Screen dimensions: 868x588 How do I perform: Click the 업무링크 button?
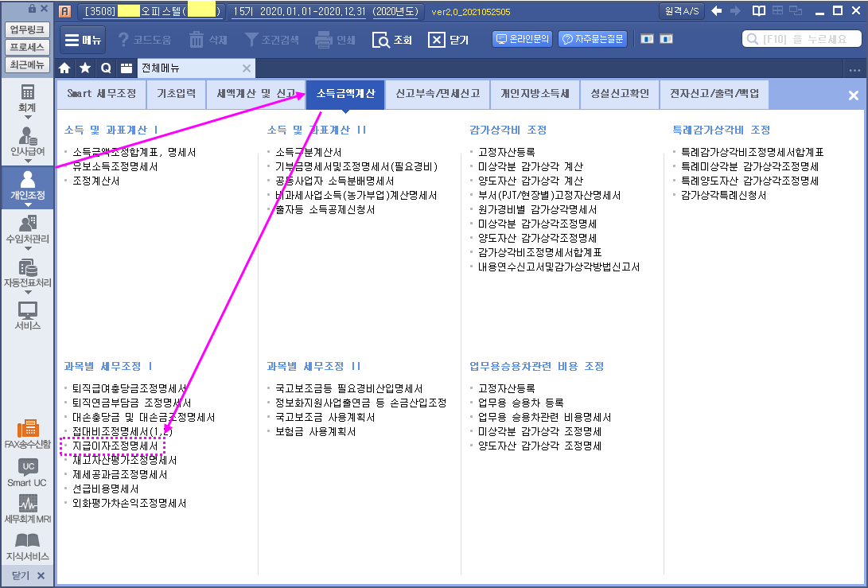(x=27, y=29)
